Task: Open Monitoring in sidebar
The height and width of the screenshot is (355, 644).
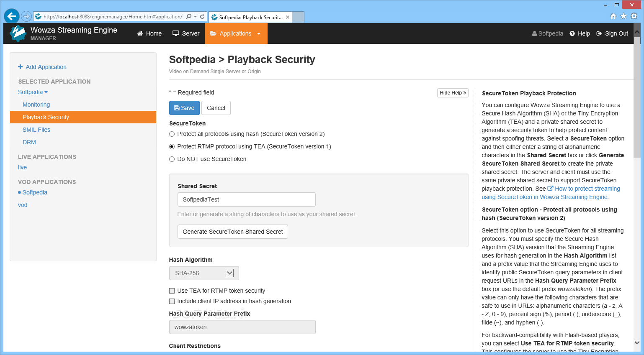Action: [36, 105]
